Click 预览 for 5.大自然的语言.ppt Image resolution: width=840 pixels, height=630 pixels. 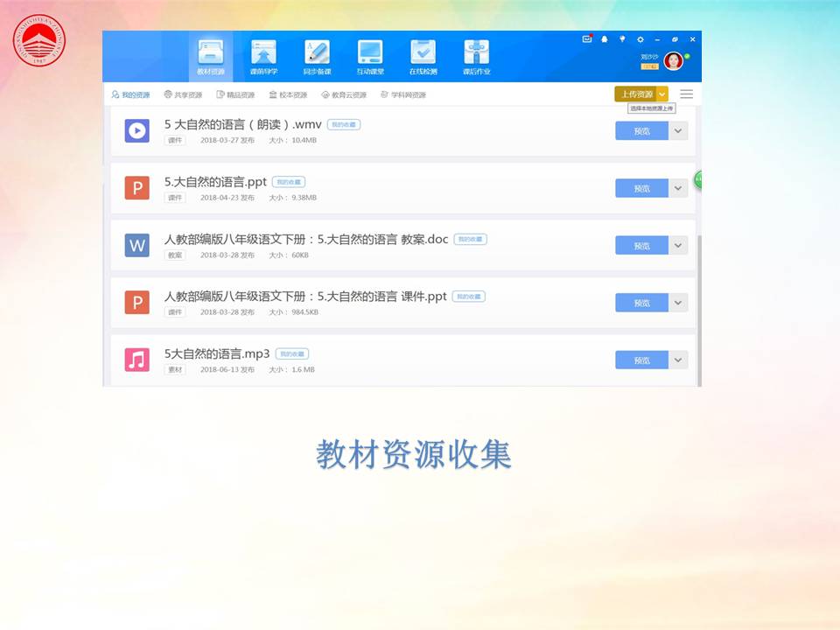641,188
